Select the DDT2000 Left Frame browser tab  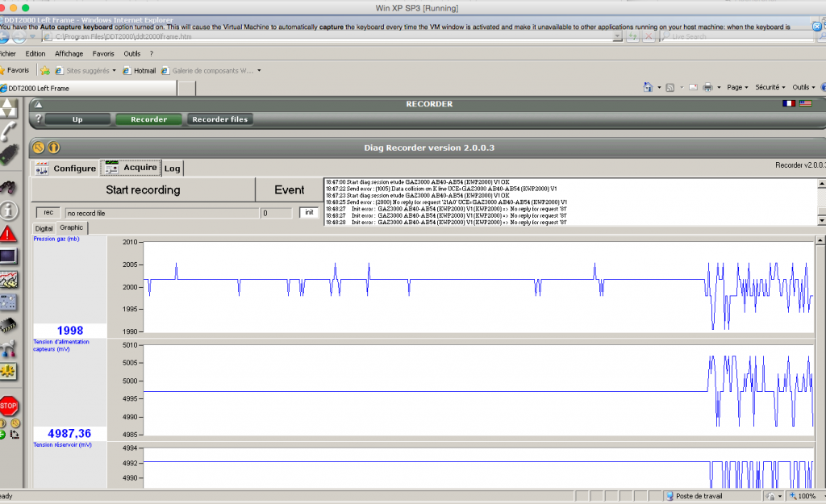point(88,88)
